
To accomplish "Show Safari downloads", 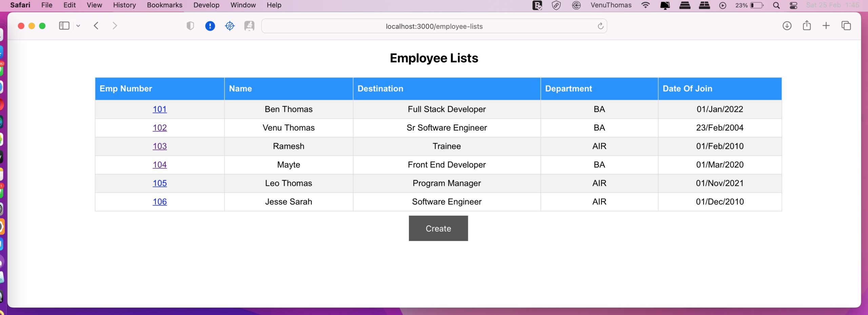I will tap(787, 26).
